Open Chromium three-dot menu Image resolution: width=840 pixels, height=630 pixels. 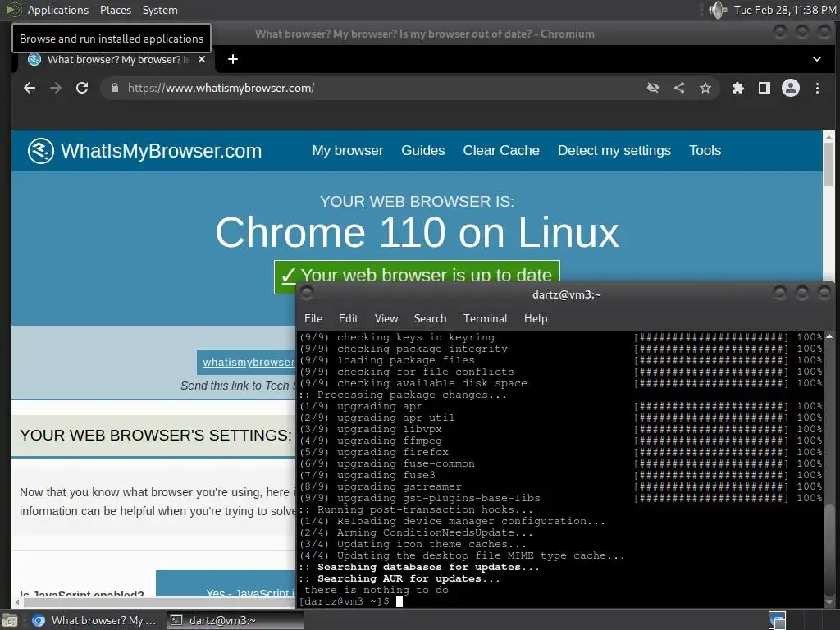817,88
